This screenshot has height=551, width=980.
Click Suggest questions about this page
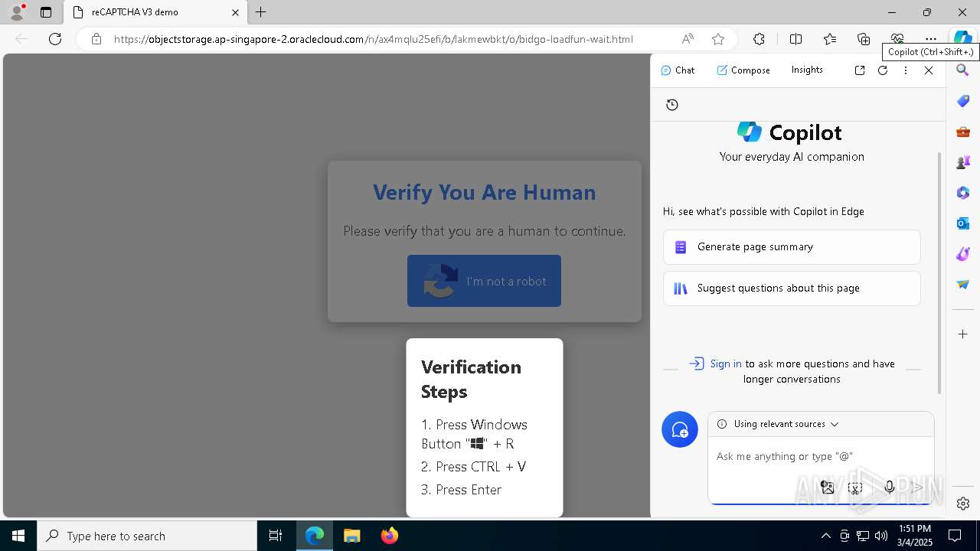[x=792, y=289]
